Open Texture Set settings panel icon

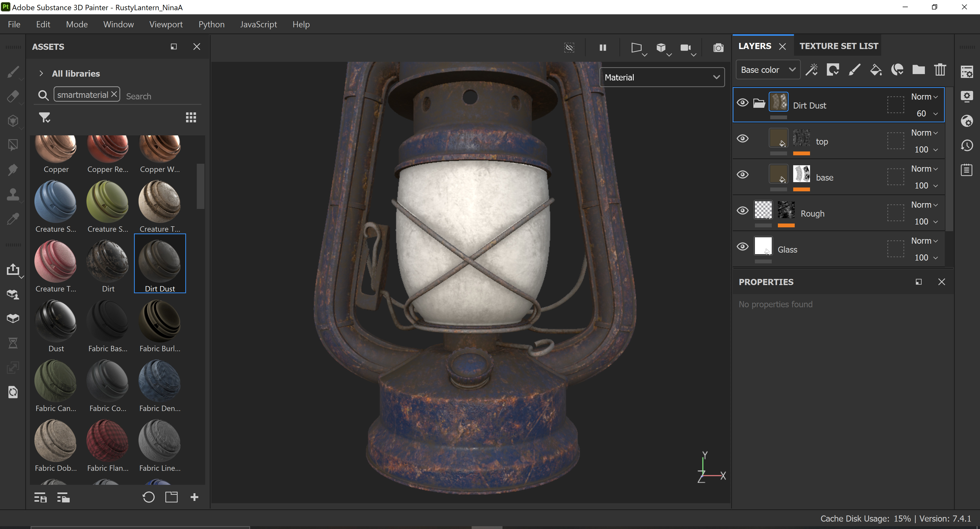click(967, 72)
